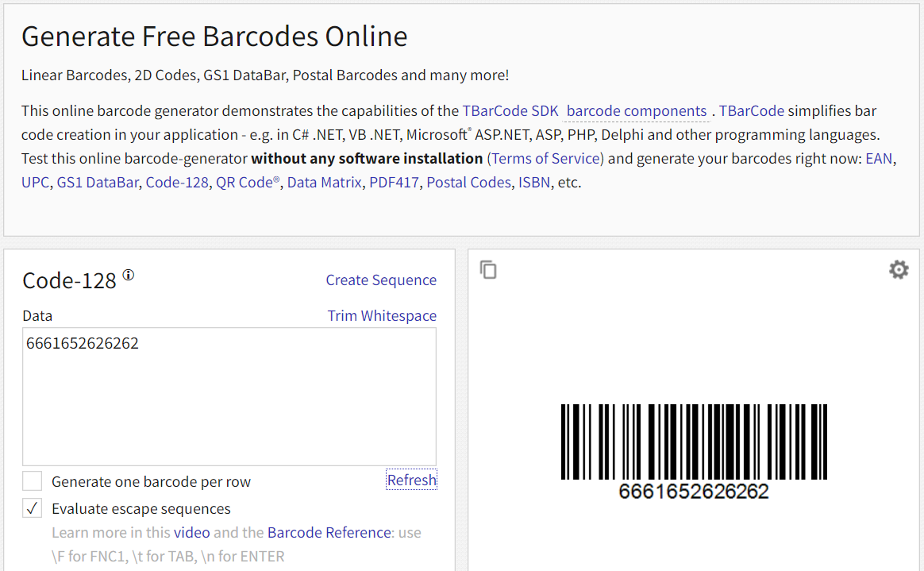
Task: Uncheck Evaluate escape sequences
Action: (x=33, y=508)
